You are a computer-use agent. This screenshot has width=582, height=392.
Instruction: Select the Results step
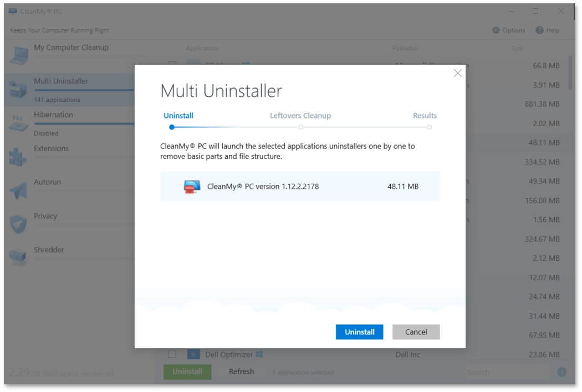[425, 116]
